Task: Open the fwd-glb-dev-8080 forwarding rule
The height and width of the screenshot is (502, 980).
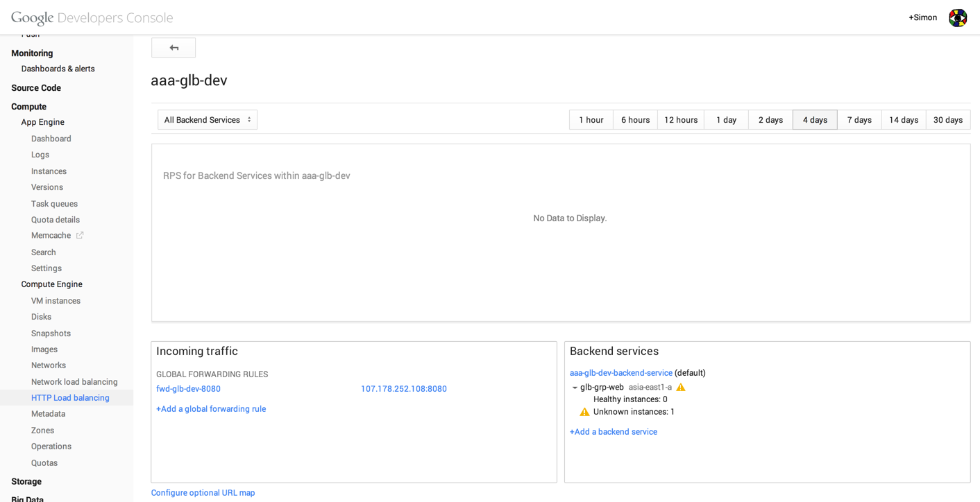Action: click(x=188, y=389)
